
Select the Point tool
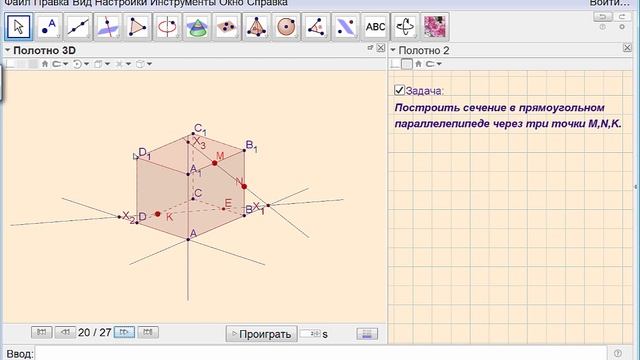point(49,27)
